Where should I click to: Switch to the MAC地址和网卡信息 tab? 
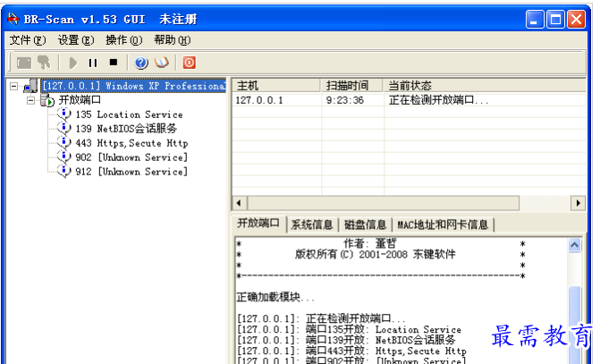444,224
